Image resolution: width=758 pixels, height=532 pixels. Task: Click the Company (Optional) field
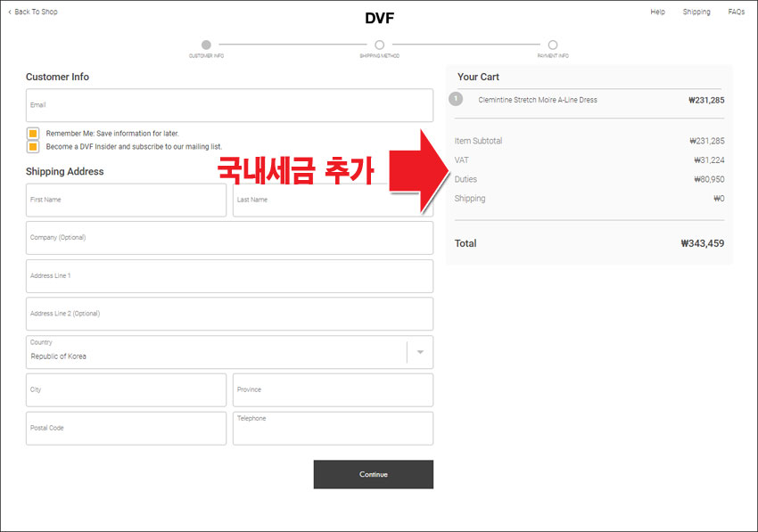click(x=229, y=238)
